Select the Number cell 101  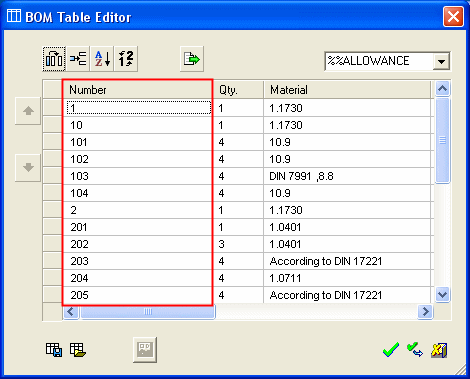(137, 142)
